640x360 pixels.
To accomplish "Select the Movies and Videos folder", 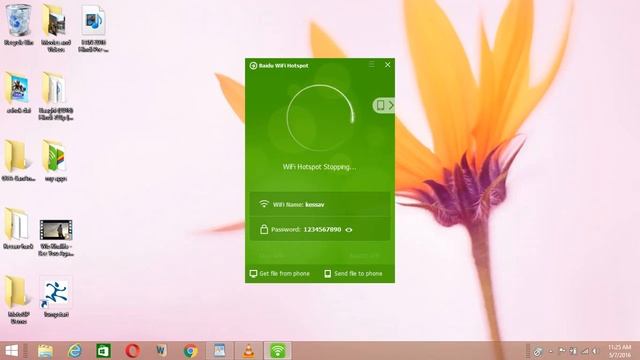I will (56, 28).
